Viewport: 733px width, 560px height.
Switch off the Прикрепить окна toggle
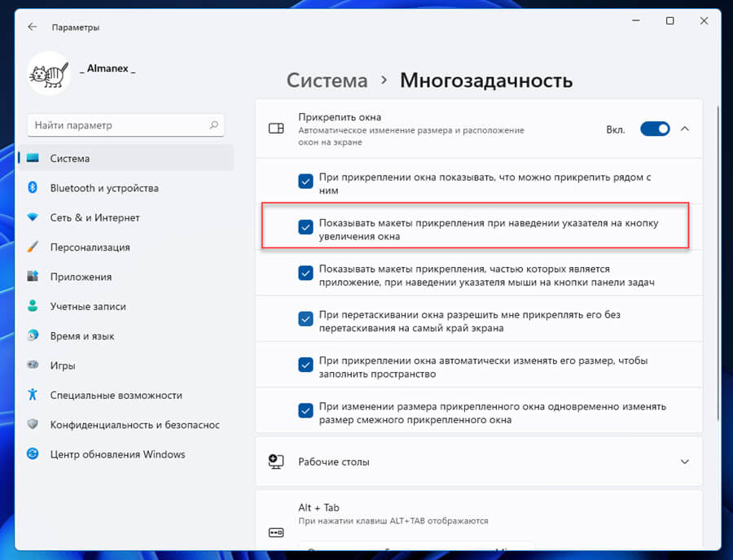pyautogui.click(x=655, y=129)
